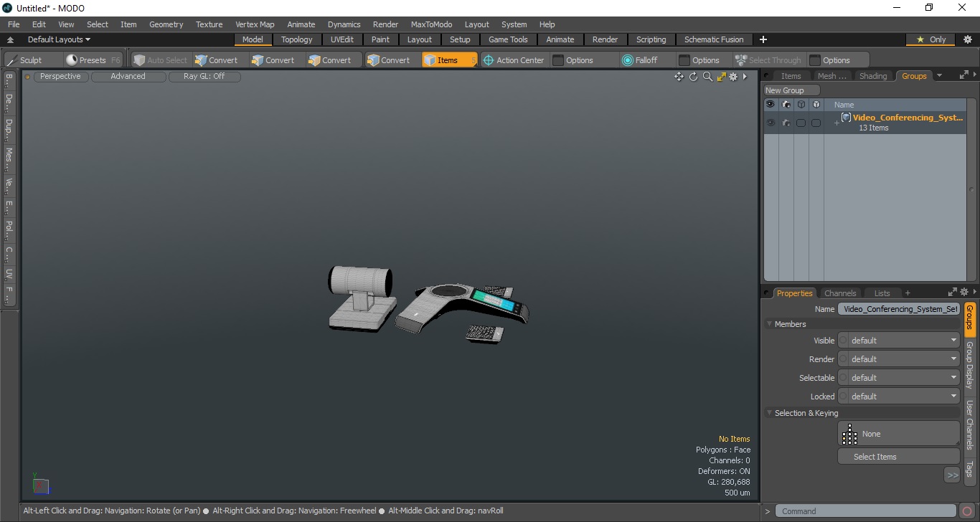Toggle Options checkbox next to Select Through

point(814,60)
